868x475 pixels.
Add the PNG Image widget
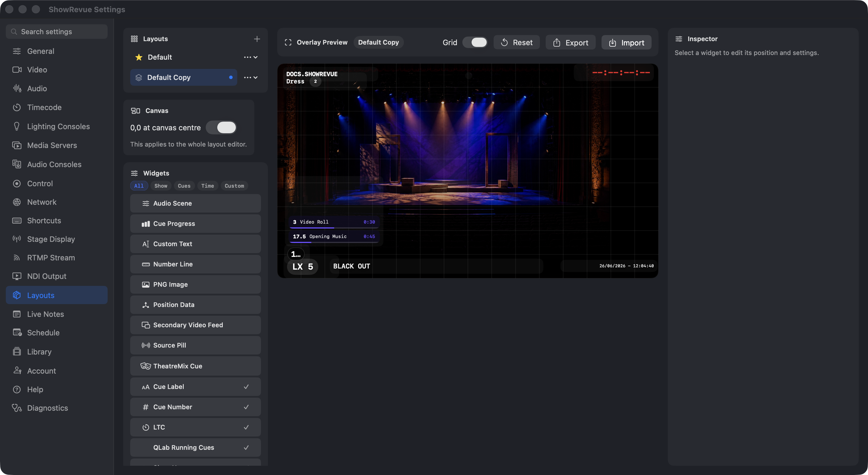click(x=195, y=284)
